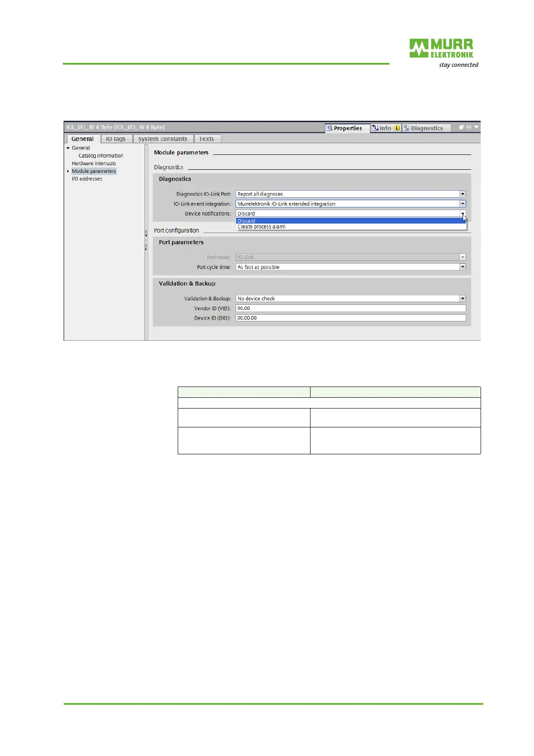Image resolution: width=534 pixels, height=756 pixels.
Task: Click the 'Vendor ID (VID):' label
Action: [213, 308]
